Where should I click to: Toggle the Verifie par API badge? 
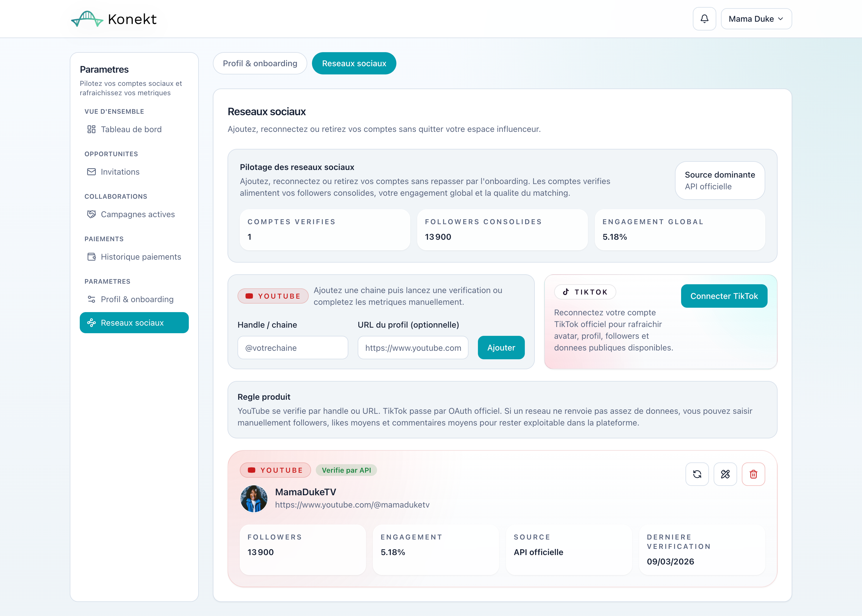pyautogui.click(x=346, y=470)
